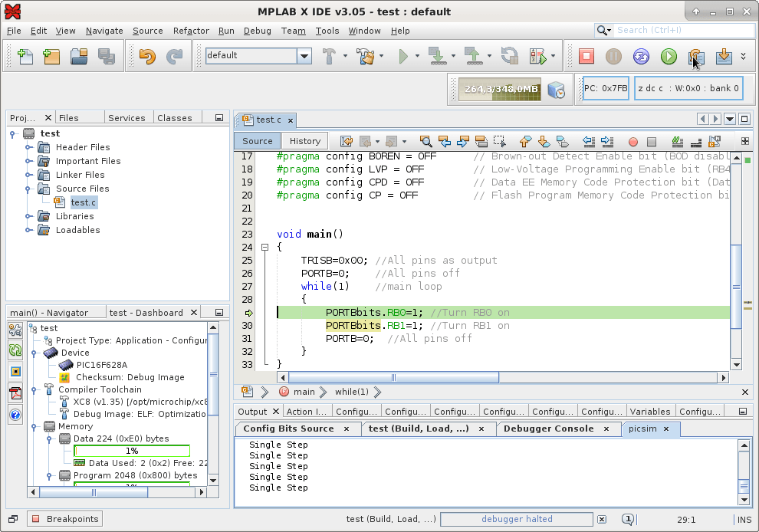Image resolution: width=759 pixels, height=532 pixels.
Task: Click the Undo arrow icon
Action: (147, 56)
